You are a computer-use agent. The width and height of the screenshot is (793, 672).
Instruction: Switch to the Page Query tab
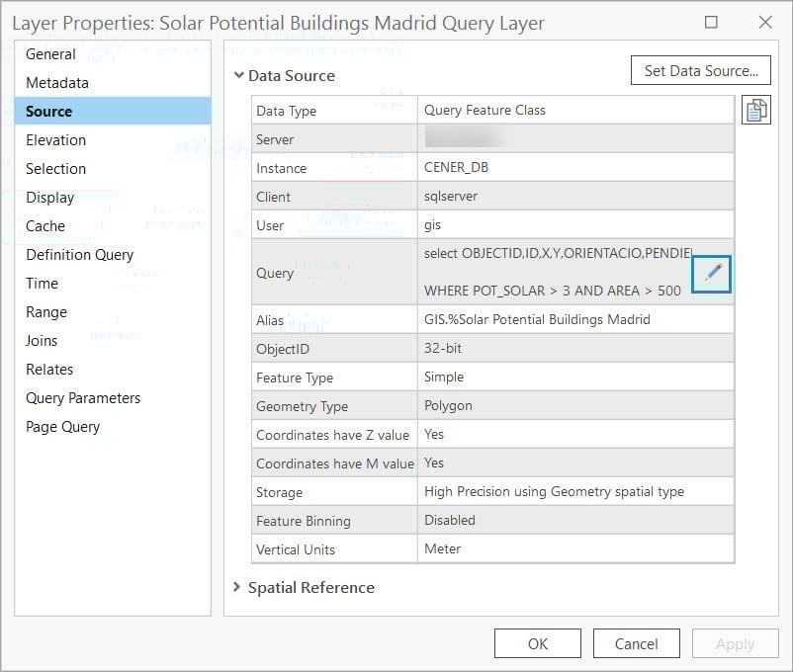(61, 426)
